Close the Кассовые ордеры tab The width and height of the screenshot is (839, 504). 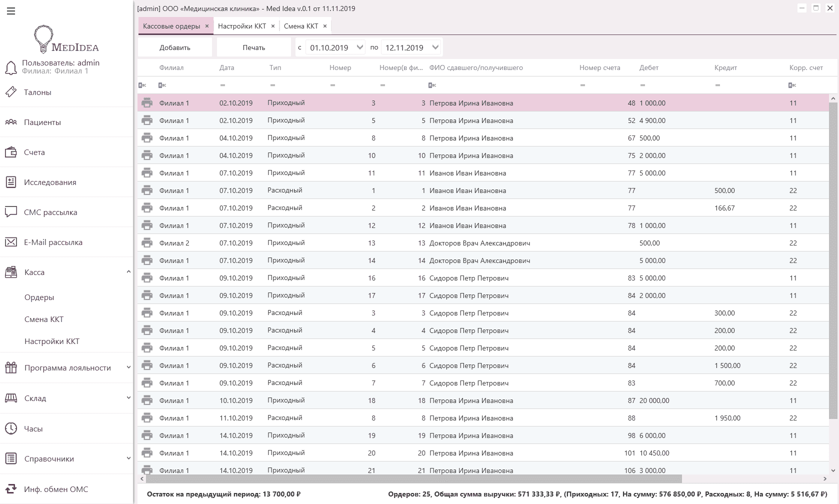point(207,26)
